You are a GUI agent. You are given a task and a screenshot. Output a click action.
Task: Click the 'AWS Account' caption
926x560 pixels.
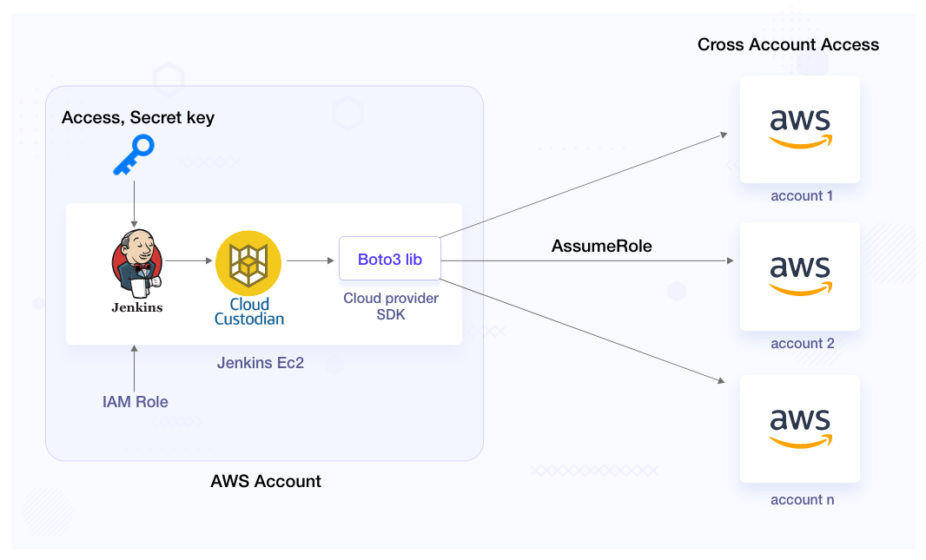(266, 481)
